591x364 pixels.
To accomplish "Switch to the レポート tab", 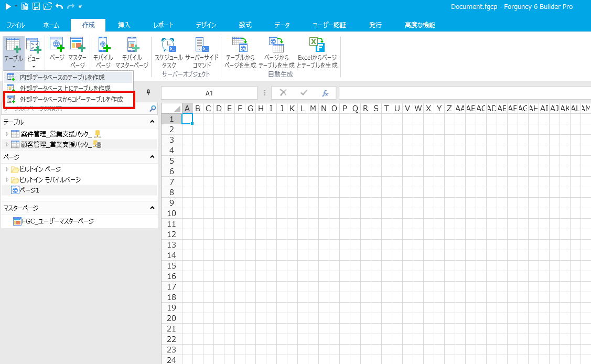I will tap(163, 25).
